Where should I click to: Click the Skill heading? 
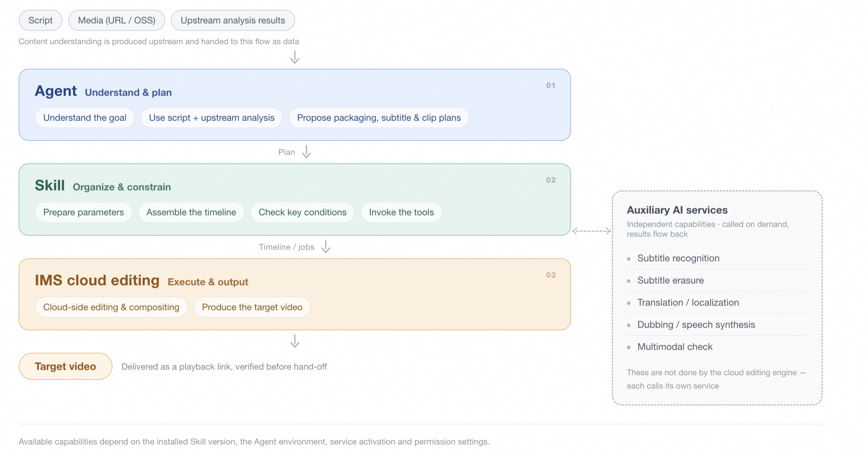50,185
